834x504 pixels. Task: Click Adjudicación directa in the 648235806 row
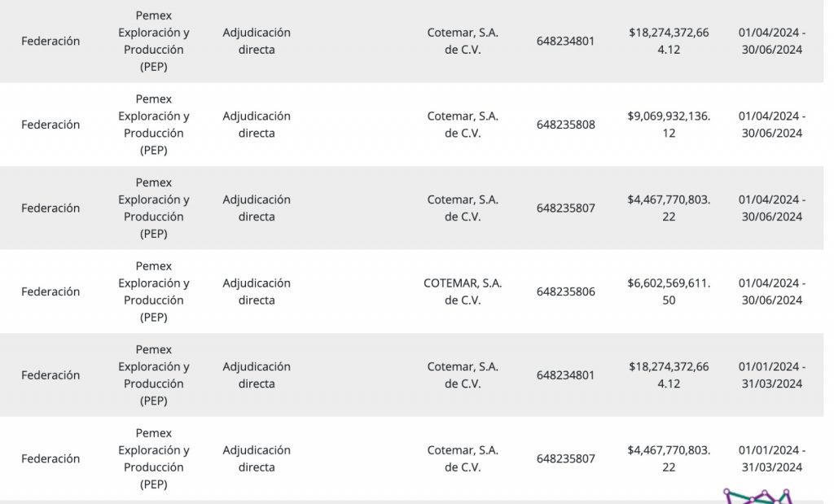point(257,291)
